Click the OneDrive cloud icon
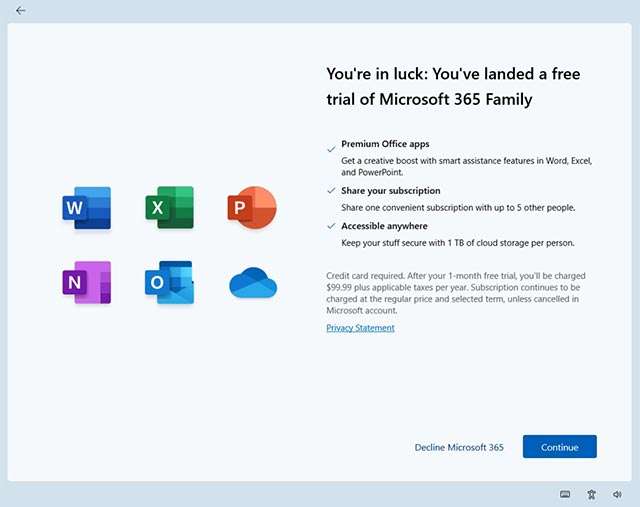Screen dimensions: 640x507 tap(253, 282)
